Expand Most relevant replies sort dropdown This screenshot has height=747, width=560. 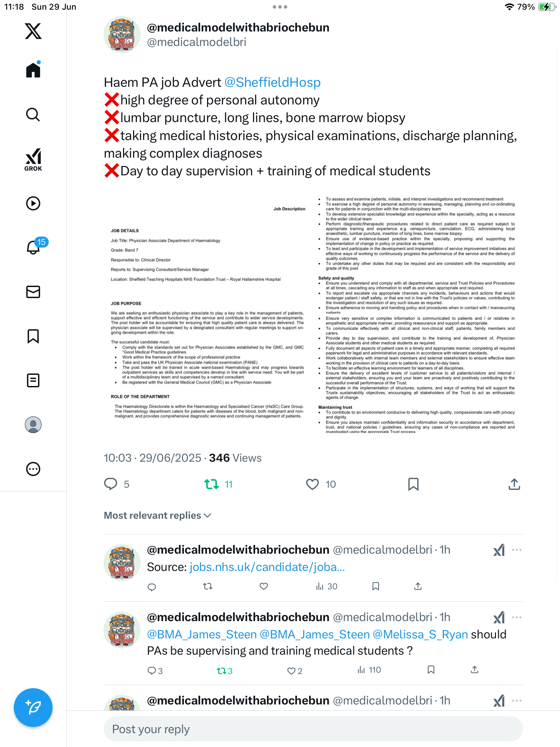(158, 515)
